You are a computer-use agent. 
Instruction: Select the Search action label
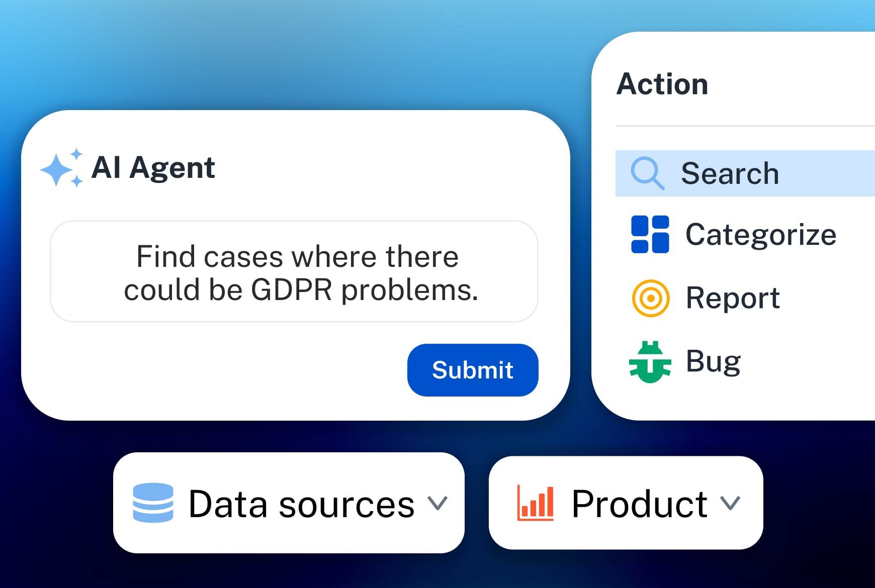click(x=730, y=173)
